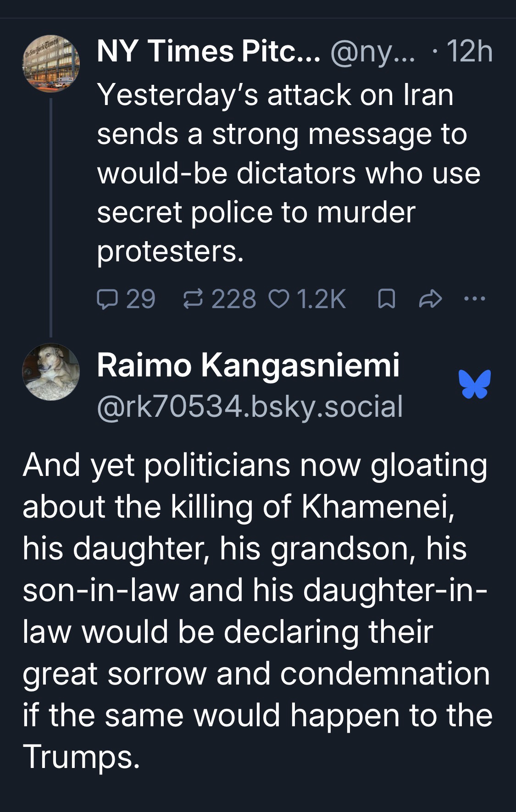Select the reply text mentioning Khamenei
Viewport: 516px width, 812px height.
[257, 610]
